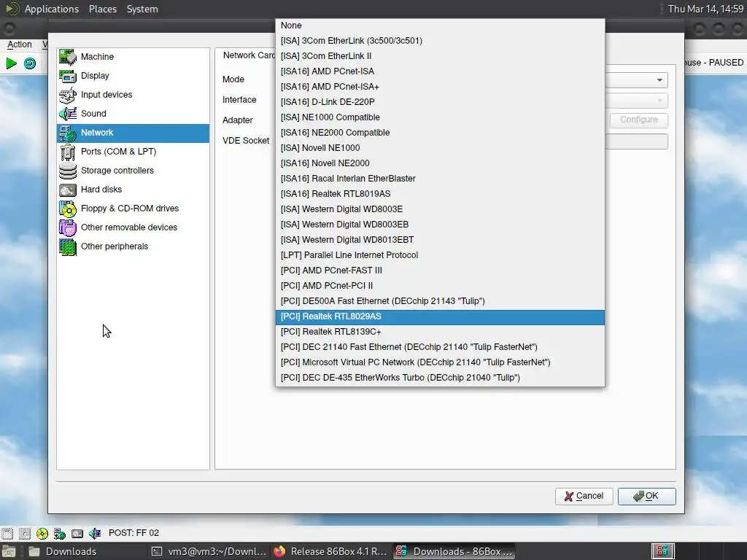
Task: Choose None in the adapter list
Action: [440, 26]
